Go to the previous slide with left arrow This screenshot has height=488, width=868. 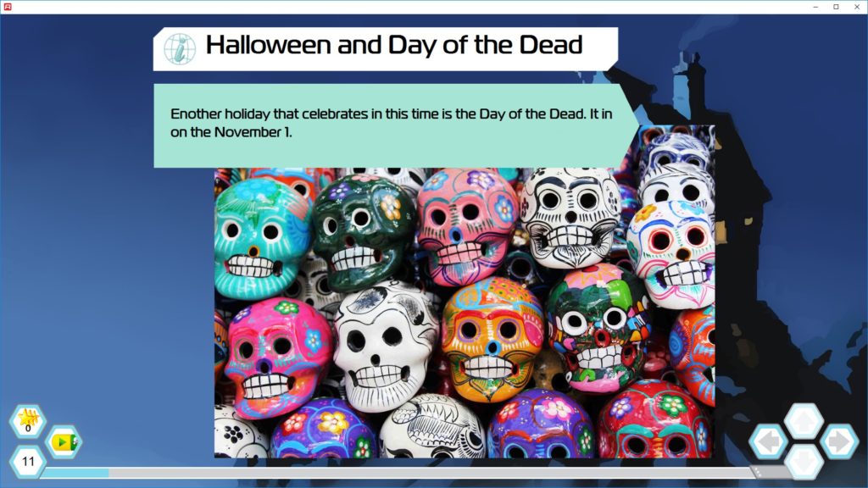pyautogui.click(x=769, y=441)
